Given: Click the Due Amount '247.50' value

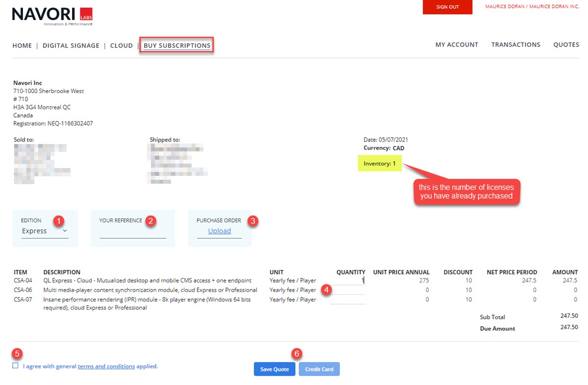Looking at the screenshot, I should click(569, 328).
